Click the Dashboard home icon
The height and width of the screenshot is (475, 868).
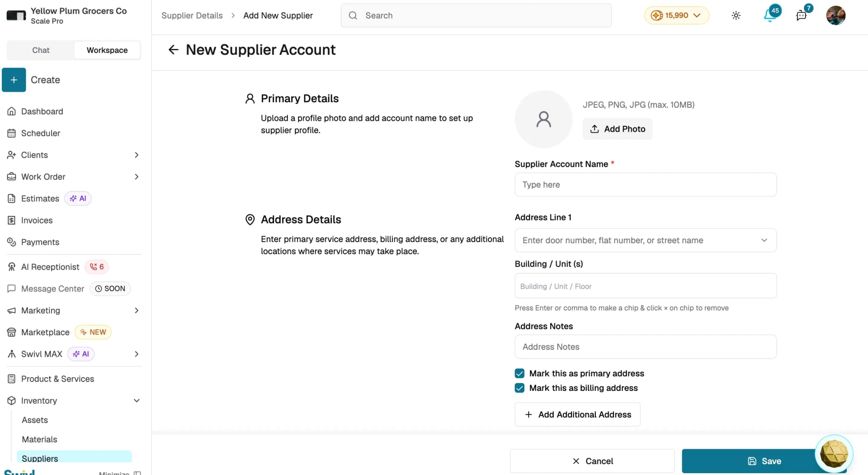(x=12, y=111)
